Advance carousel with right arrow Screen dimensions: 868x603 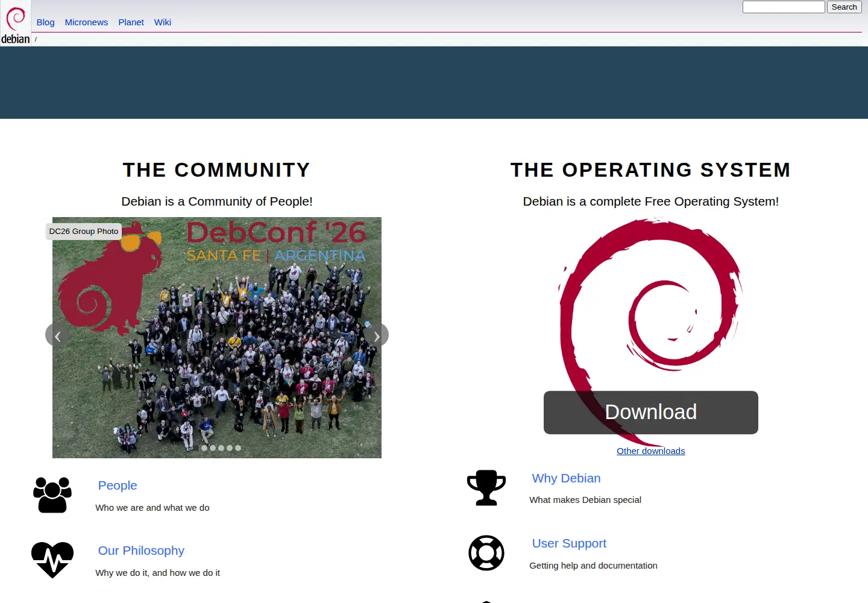click(x=377, y=335)
